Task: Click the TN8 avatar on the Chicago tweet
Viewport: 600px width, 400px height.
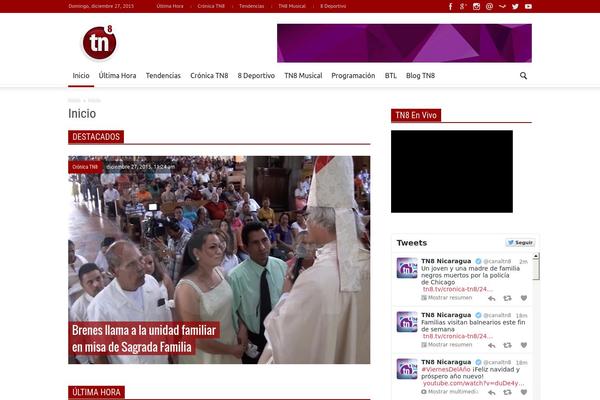Action: [x=407, y=268]
